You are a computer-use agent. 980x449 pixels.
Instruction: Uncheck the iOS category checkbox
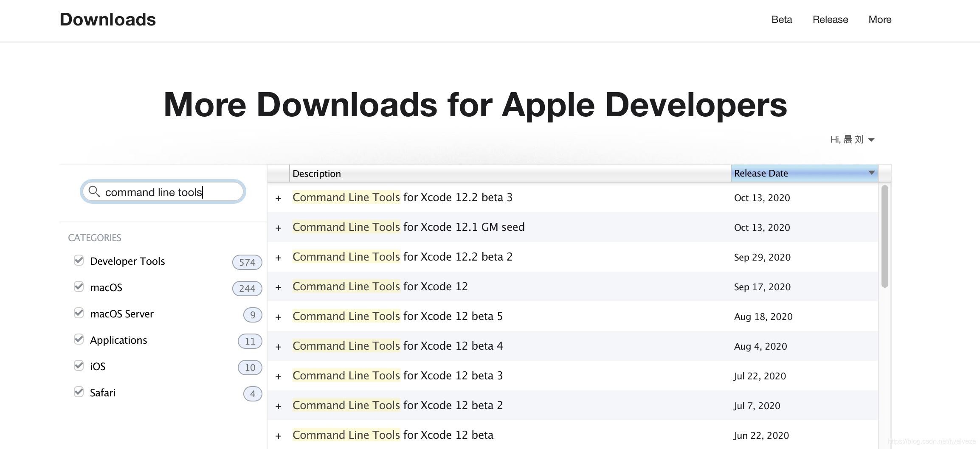[79, 365]
